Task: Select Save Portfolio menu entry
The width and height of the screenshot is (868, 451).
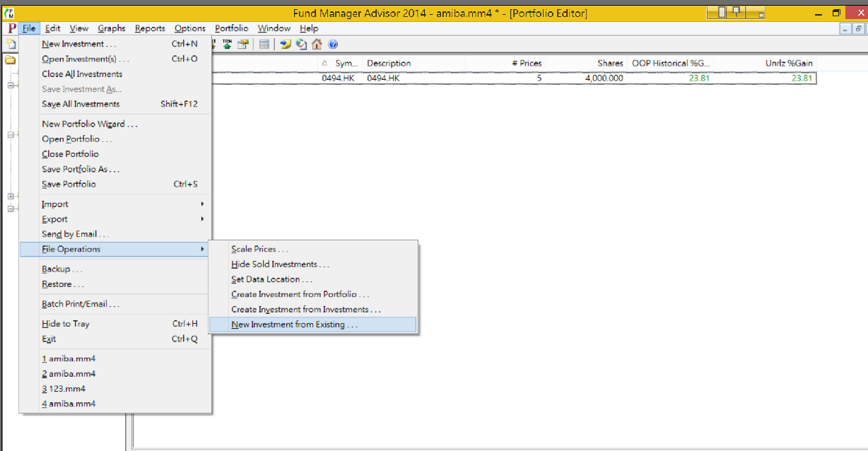Action: click(115, 184)
